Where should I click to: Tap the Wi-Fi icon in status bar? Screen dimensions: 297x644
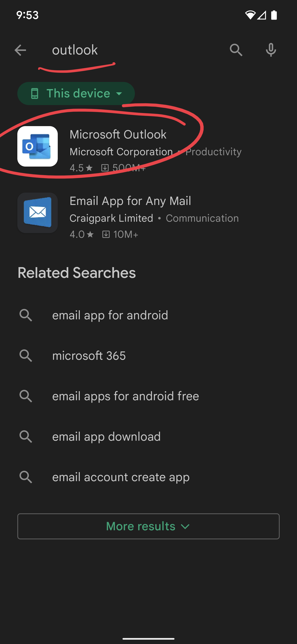[250, 15]
